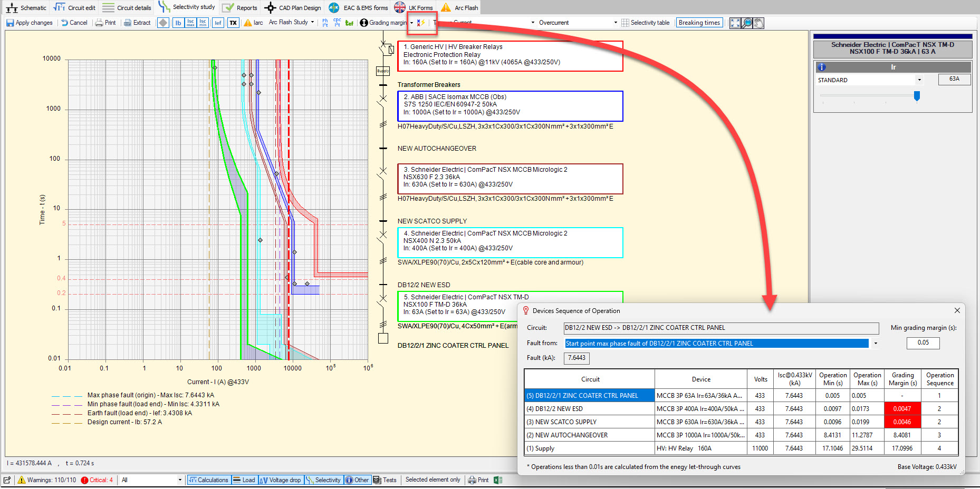This screenshot has width=980, height=489.
Task: Click the Critical: 4 indicator
Action: (x=97, y=480)
